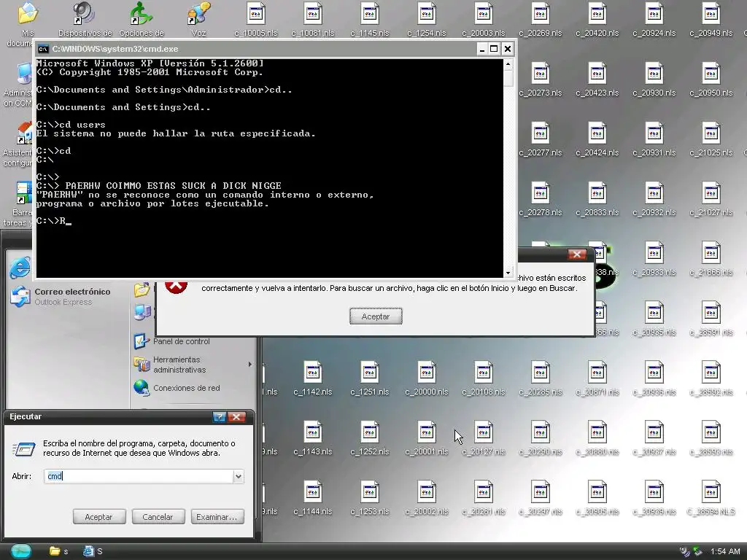Switch to the 'S' program taskbar button
747x560 pixels.
[x=93, y=551]
